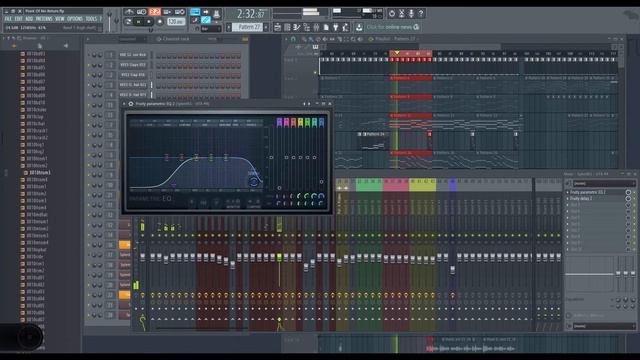Click the yellow playhead marker in the playlist timeline

396,53
